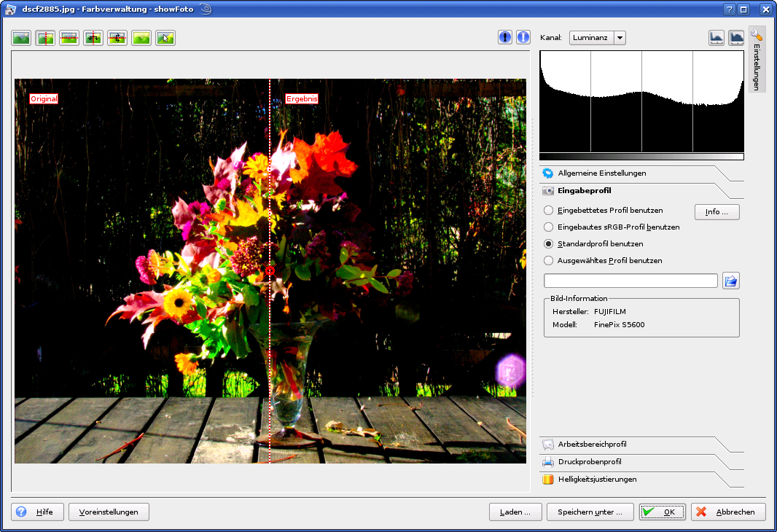Image resolution: width=777 pixels, height=532 pixels.
Task: Switch to Allgemeine Einstellungen tab
Action: pyautogui.click(x=601, y=173)
